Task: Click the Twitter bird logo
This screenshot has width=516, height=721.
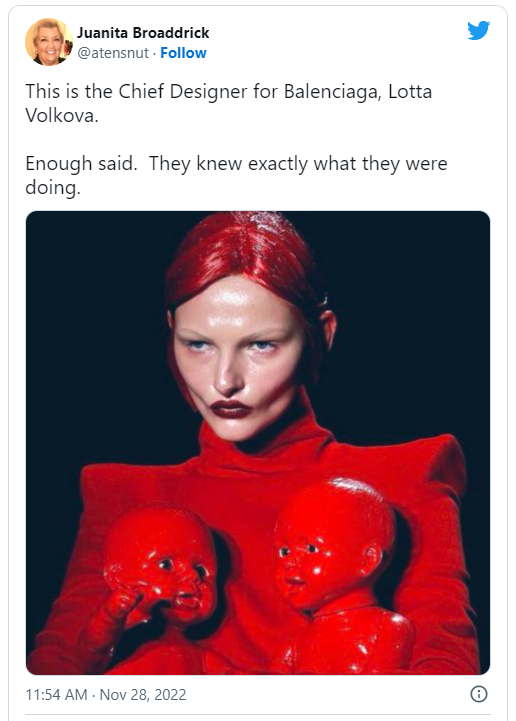Action: tap(478, 31)
